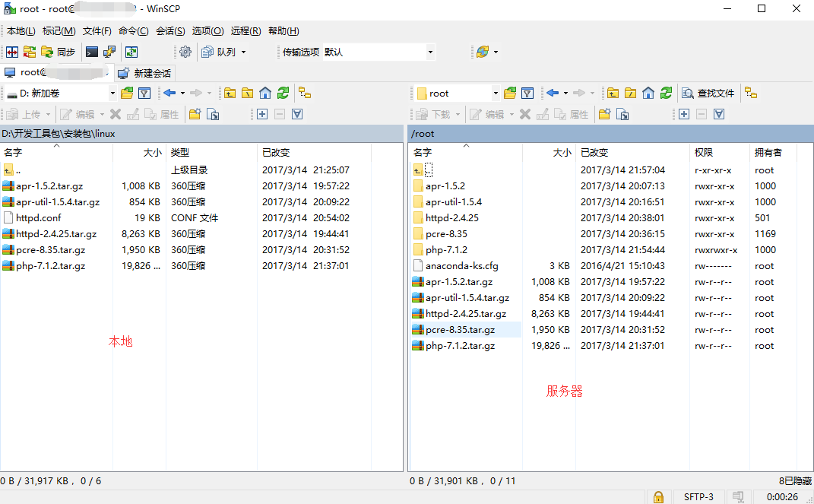This screenshot has height=504, width=814.
Task: Open remote back history dropdown arrow
Action: (x=566, y=94)
